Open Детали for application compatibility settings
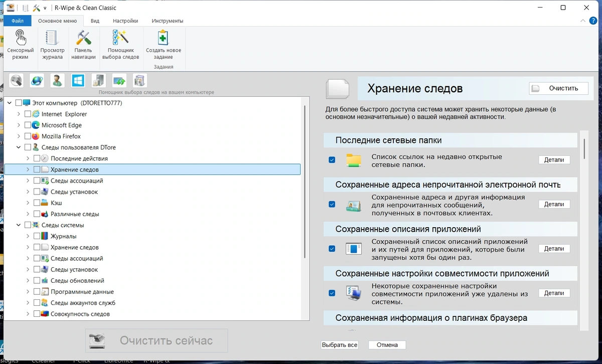This screenshot has width=602, height=364. tap(554, 293)
